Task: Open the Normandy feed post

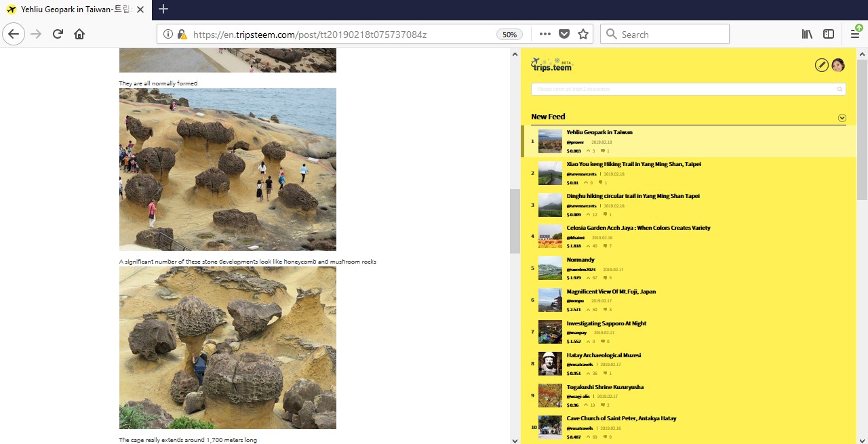Action: (580, 260)
